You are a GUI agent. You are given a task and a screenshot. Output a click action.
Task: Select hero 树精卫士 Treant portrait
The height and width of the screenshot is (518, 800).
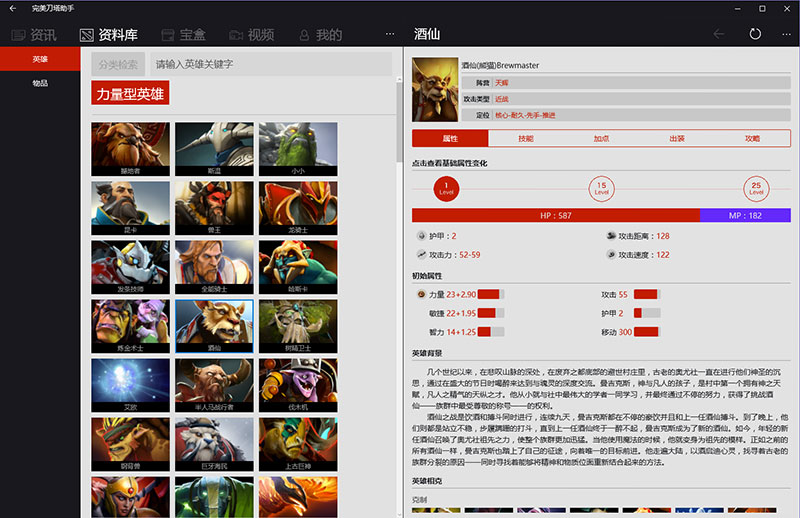point(298,327)
